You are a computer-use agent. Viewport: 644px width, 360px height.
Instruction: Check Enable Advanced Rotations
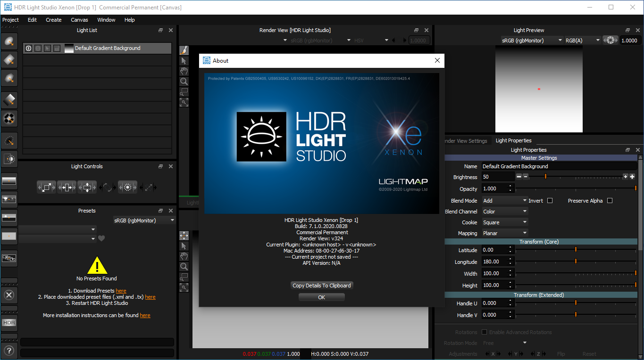coord(484,332)
